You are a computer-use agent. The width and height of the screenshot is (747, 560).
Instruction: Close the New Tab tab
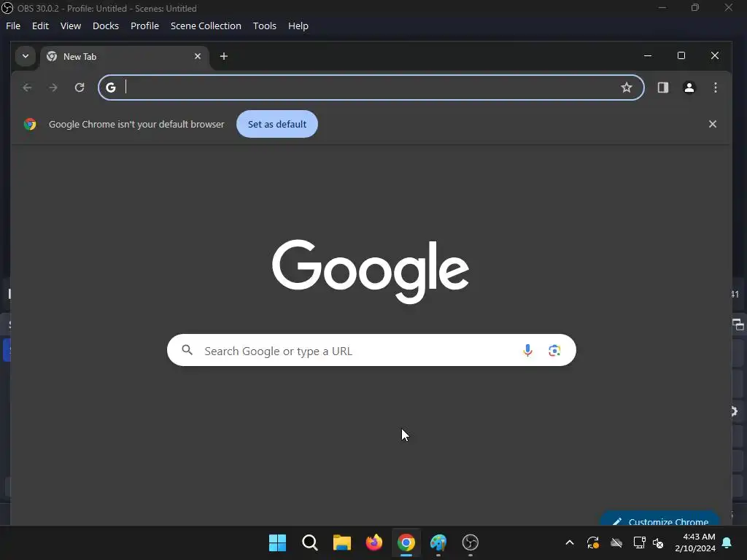[x=198, y=56]
